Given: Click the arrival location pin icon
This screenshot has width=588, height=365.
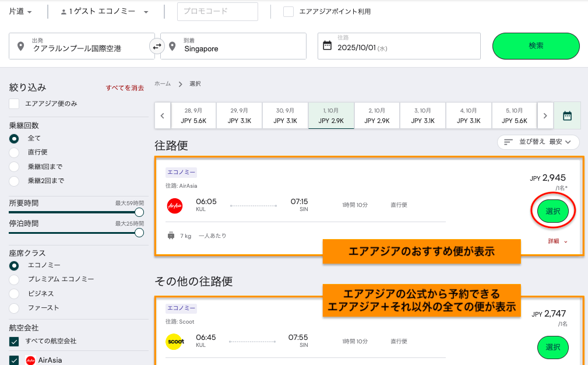Looking at the screenshot, I should click(x=172, y=46).
